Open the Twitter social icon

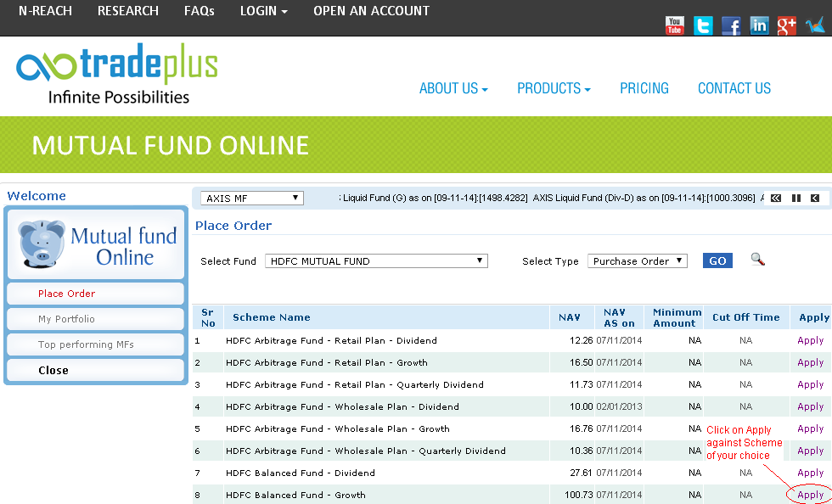703,25
